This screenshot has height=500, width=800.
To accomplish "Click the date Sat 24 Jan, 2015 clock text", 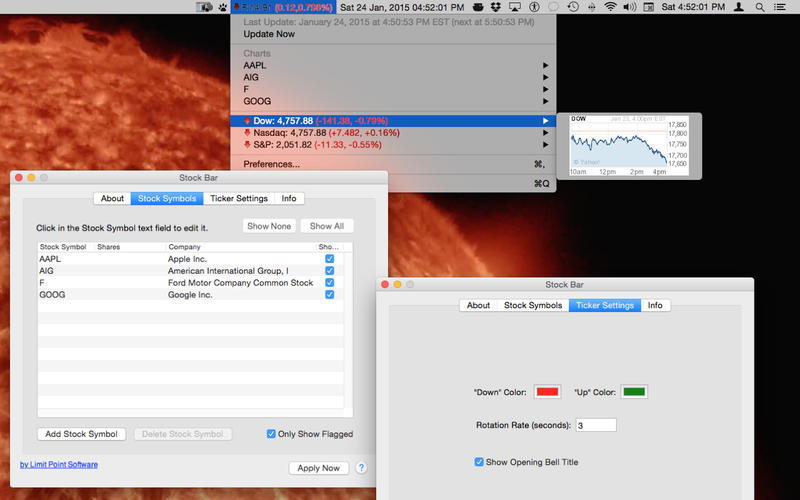I will point(402,7).
